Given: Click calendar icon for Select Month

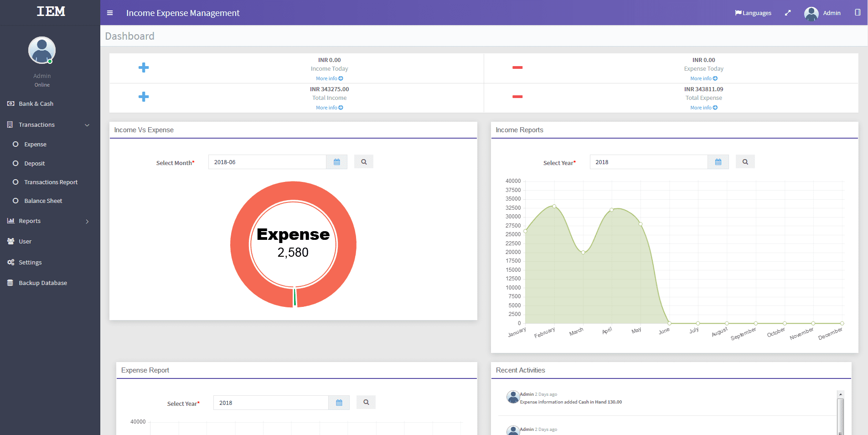Looking at the screenshot, I should coord(336,162).
